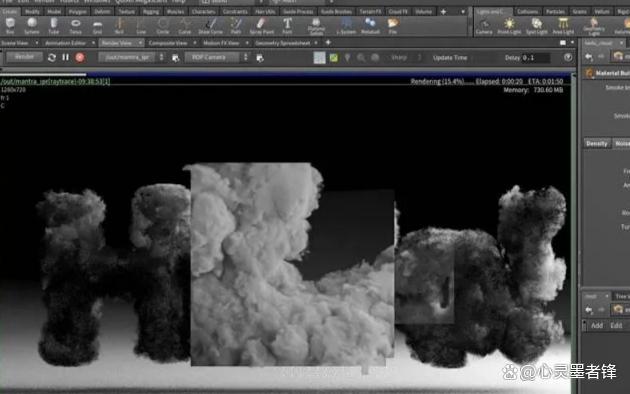Expand the Render View tab menu arrow

click(x=140, y=43)
